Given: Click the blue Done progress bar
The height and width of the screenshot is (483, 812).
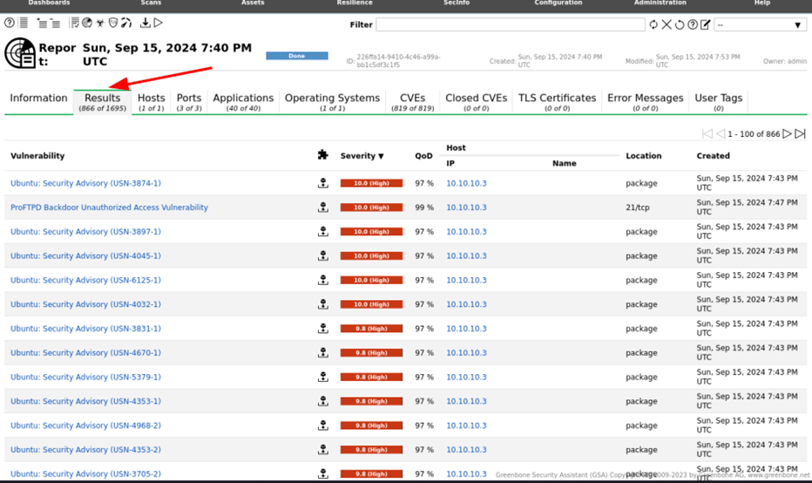Looking at the screenshot, I should coord(297,55).
